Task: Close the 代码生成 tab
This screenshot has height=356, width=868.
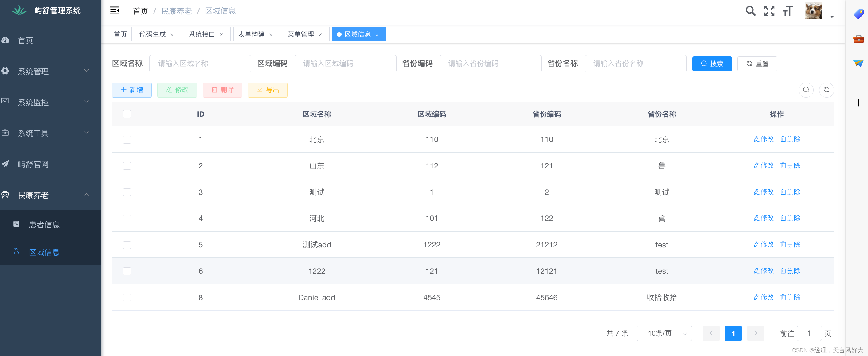Action: pos(172,35)
